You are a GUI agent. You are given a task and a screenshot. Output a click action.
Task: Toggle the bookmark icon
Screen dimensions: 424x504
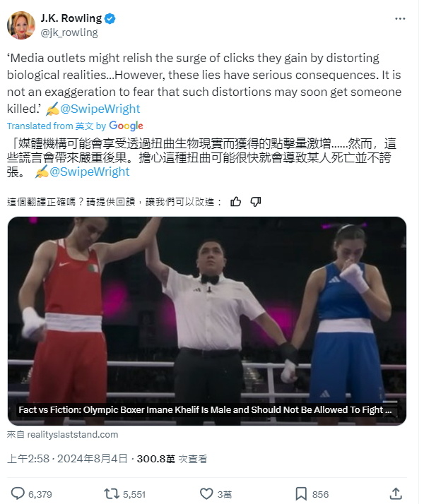point(301,493)
